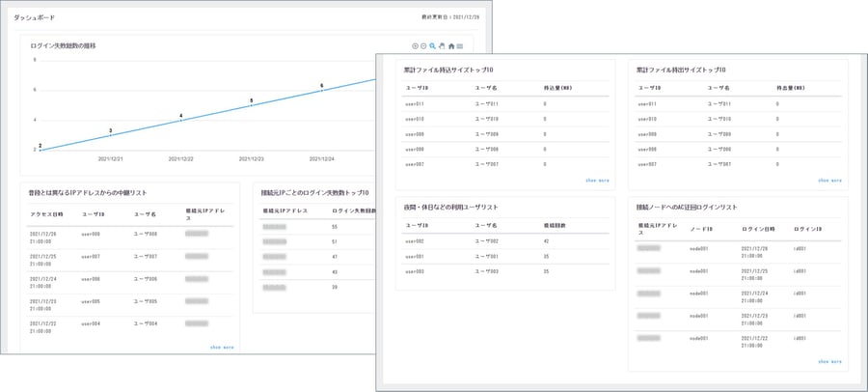The image size is (868, 392).
Task: Click login time 2021/12/23 21:00:00 in AC迂回 list
Action: pos(754,320)
